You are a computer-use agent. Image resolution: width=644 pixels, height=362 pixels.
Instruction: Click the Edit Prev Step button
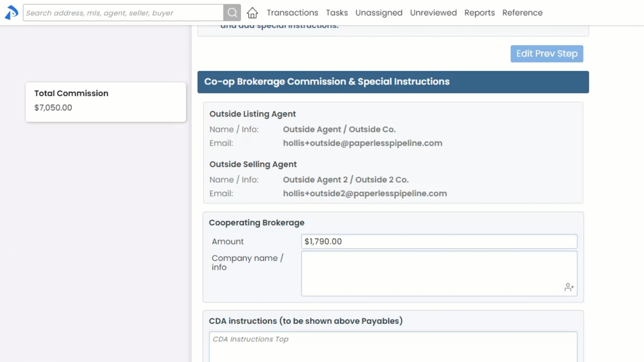tap(547, 54)
